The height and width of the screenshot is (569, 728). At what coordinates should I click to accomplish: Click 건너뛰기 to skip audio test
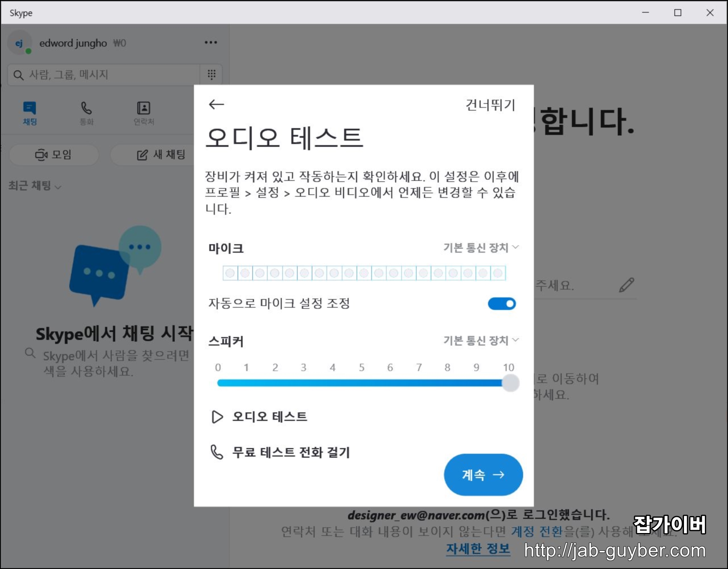pyautogui.click(x=490, y=105)
